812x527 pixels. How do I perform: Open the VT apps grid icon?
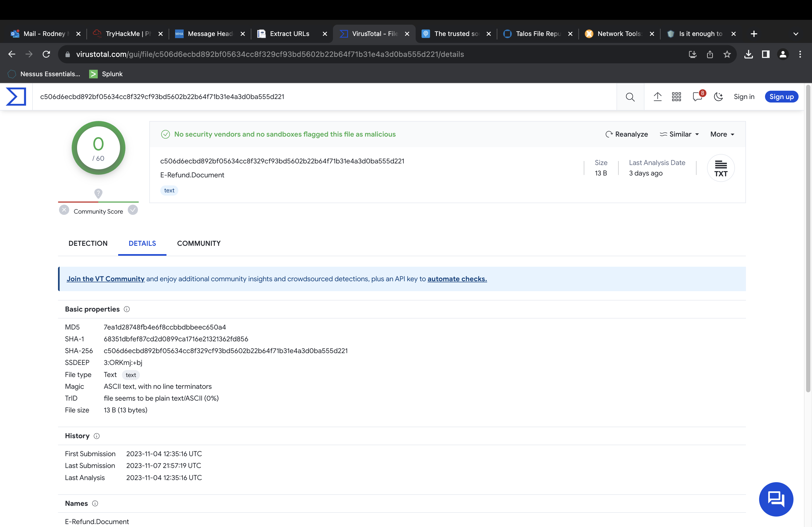676,97
